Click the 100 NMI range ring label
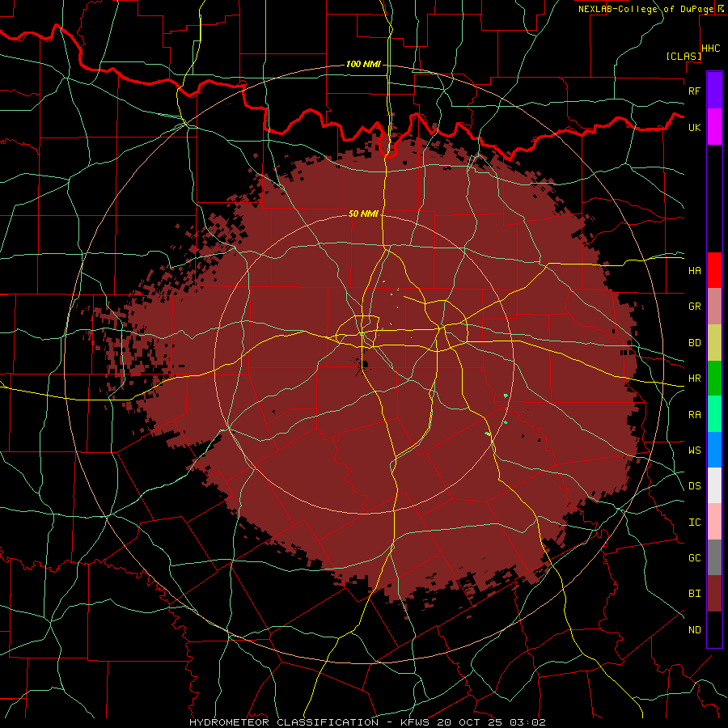 [x=363, y=64]
